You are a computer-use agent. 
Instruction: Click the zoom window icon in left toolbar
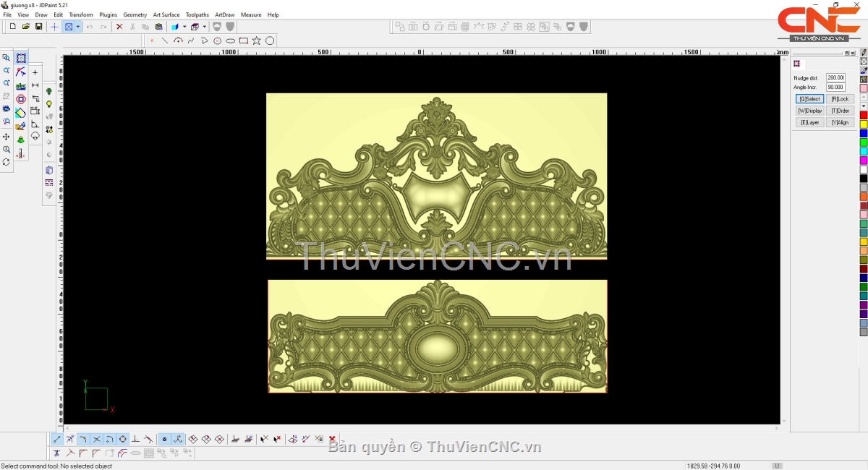point(7,59)
